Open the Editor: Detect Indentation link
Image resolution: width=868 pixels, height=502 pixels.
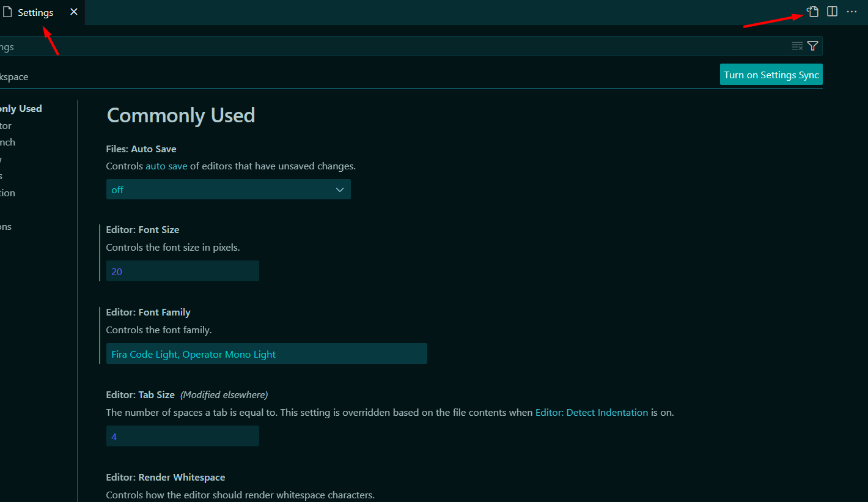pyautogui.click(x=591, y=413)
